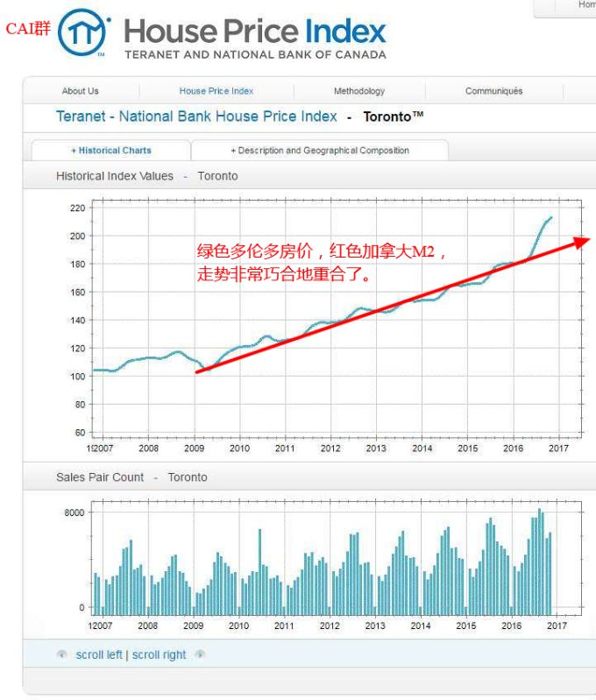This screenshot has height=700, width=596.
Task: Click the index line peak near 2017
Action: pyautogui.click(x=551, y=217)
